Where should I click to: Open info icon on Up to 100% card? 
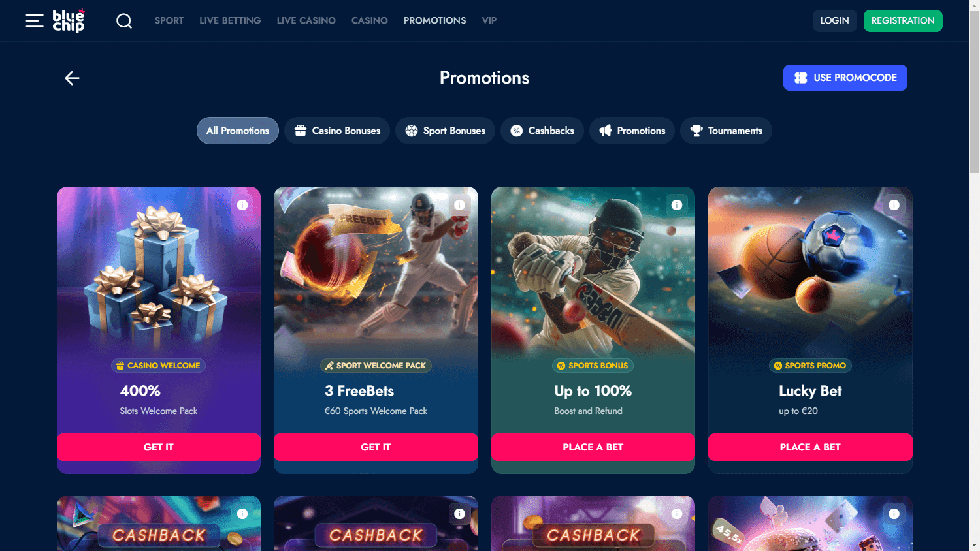point(677,205)
